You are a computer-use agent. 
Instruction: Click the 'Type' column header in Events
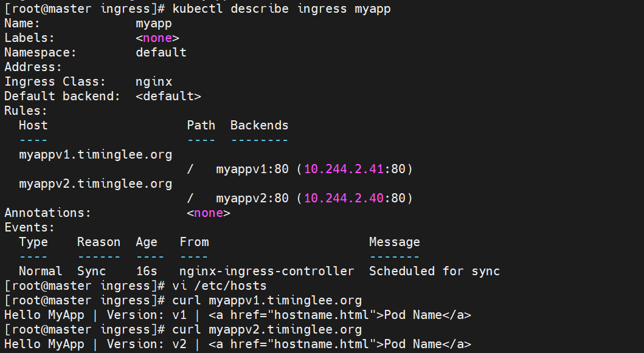(x=33, y=242)
